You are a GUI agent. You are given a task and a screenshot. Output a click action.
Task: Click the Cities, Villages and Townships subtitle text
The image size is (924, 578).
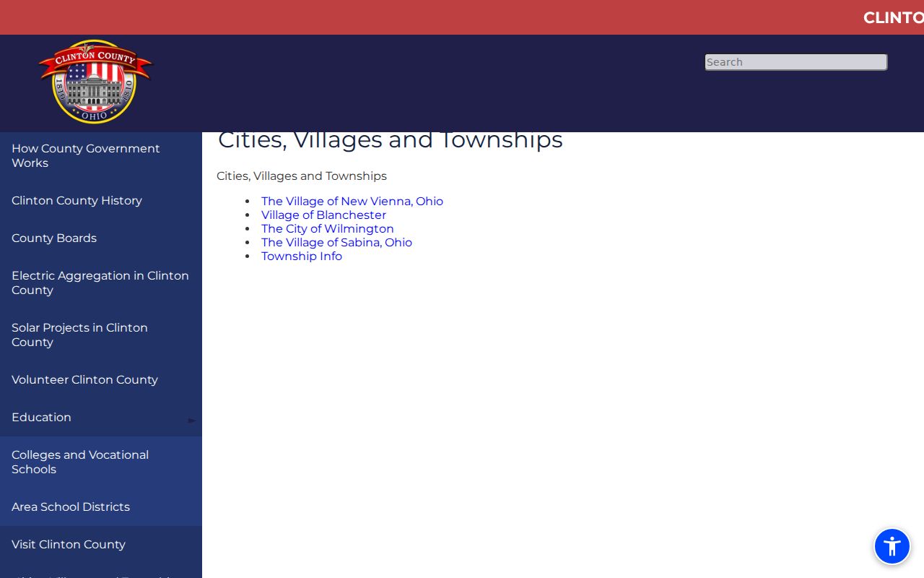302,176
